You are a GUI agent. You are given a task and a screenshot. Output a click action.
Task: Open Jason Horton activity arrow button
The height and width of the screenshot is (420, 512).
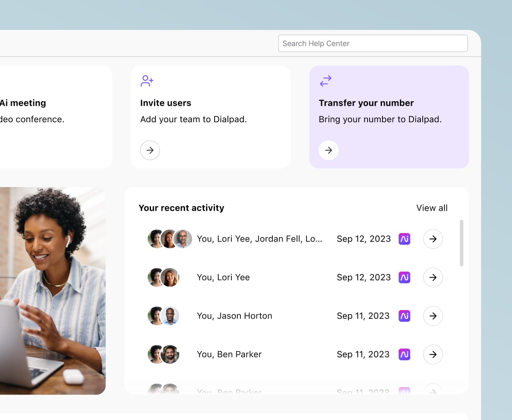pos(433,316)
